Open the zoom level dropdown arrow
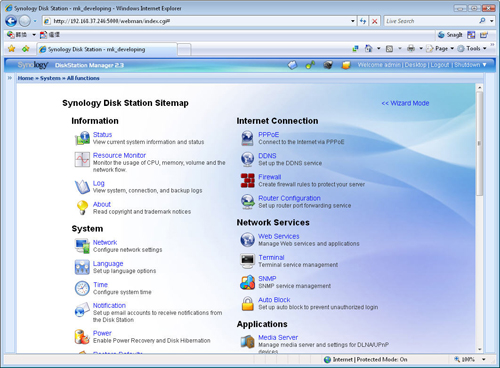Image resolution: width=500 pixels, height=368 pixels. pos(484,359)
